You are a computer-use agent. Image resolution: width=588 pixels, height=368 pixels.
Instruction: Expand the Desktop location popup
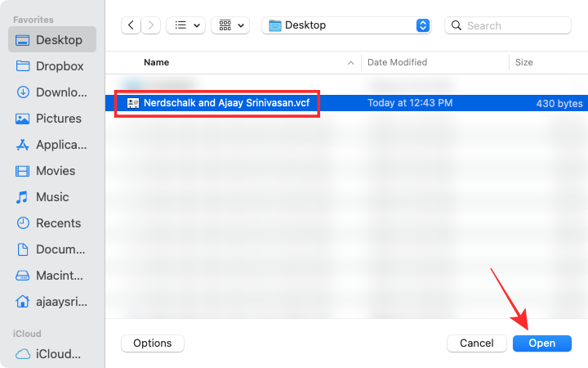point(422,25)
